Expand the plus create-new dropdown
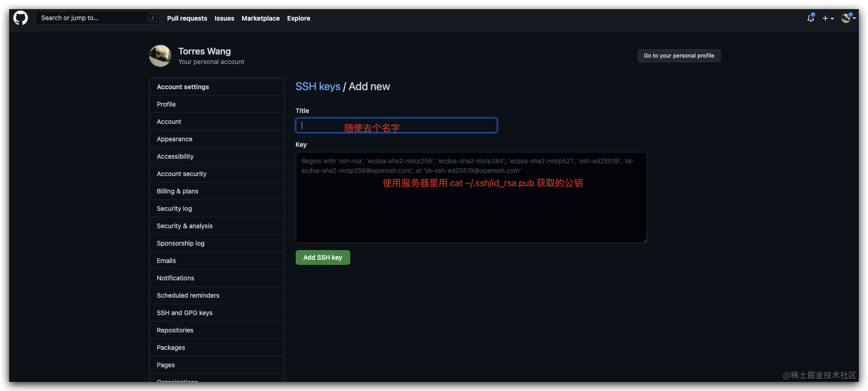The width and height of the screenshot is (868, 391). 828,18
